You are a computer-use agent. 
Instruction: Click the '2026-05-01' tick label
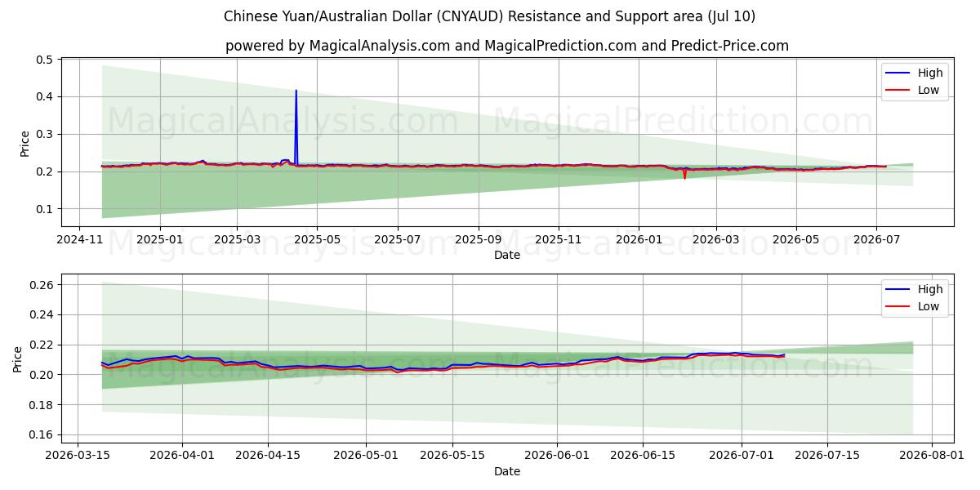365,456
